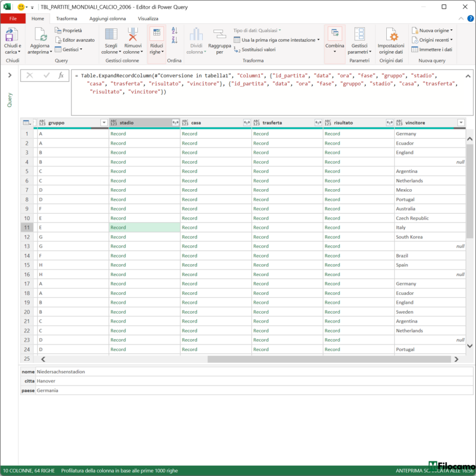Open the quick access toolbar dropdown

coord(32,7)
